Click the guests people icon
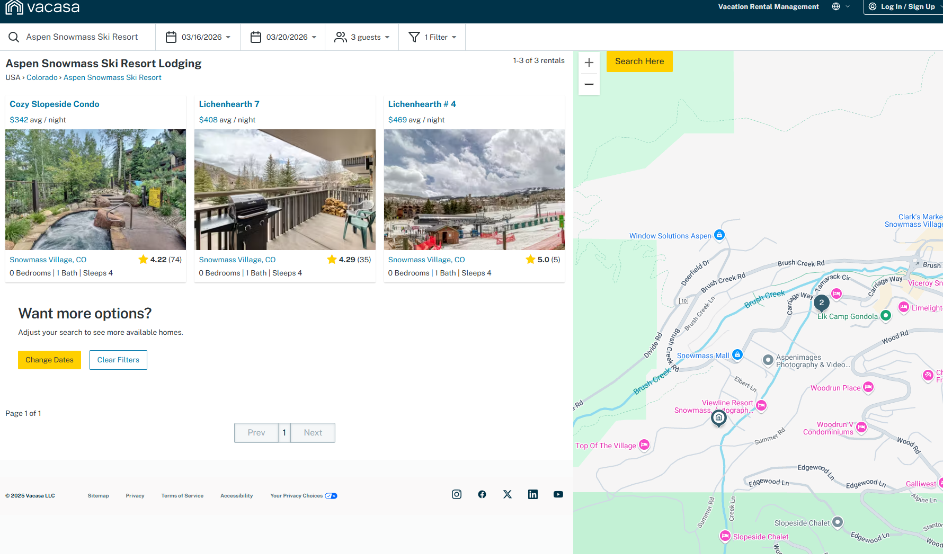Viewport: 943px width, 560px height. click(x=341, y=37)
